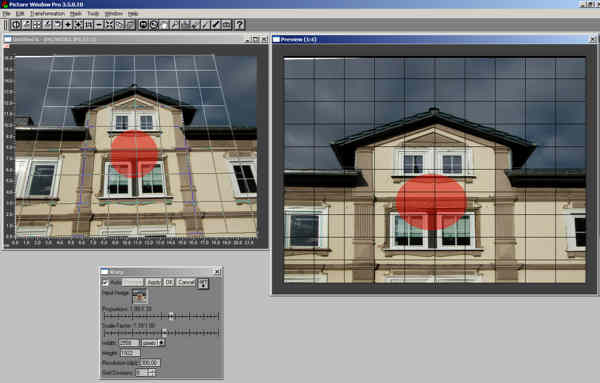This screenshot has width=600, height=383.
Task: Click Cancel in the transform dialog
Action: click(186, 282)
